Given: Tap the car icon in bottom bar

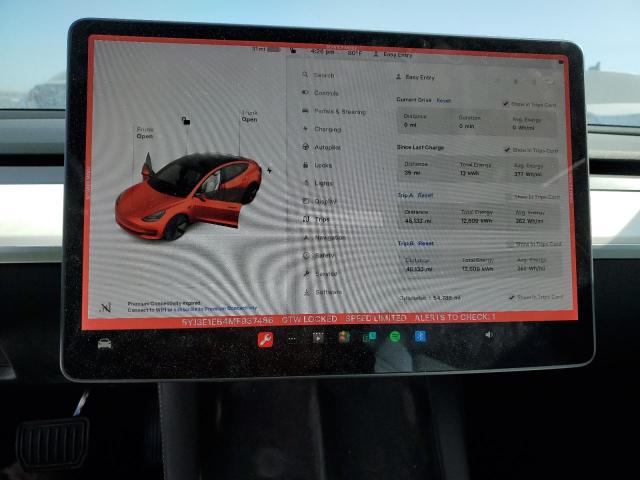Looking at the screenshot, I should tap(104, 344).
